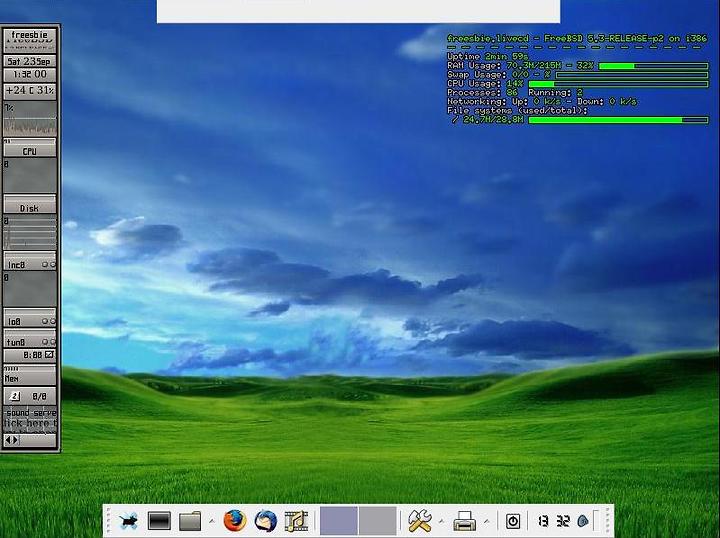Expand the menu arrow beside the settings tools
The height and width of the screenshot is (538, 720).
pyautogui.click(x=441, y=521)
